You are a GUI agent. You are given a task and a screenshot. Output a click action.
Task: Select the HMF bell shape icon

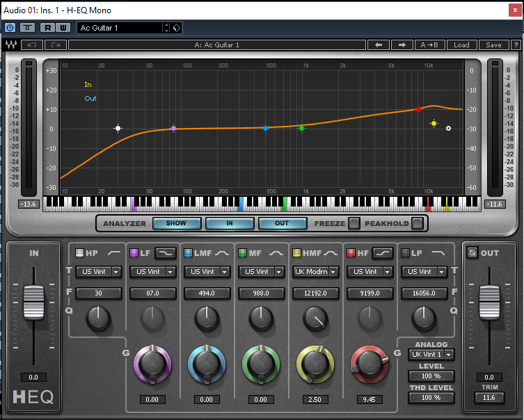[x=330, y=253]
